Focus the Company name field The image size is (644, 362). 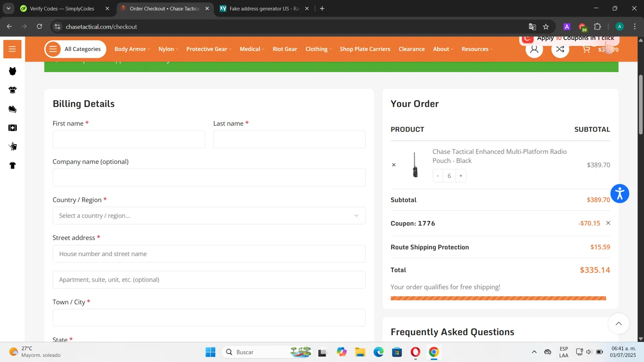tap(209, 178)
